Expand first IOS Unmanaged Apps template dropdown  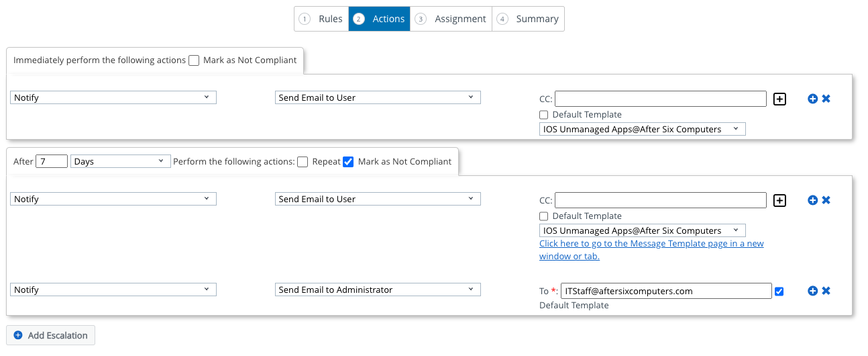642,129
